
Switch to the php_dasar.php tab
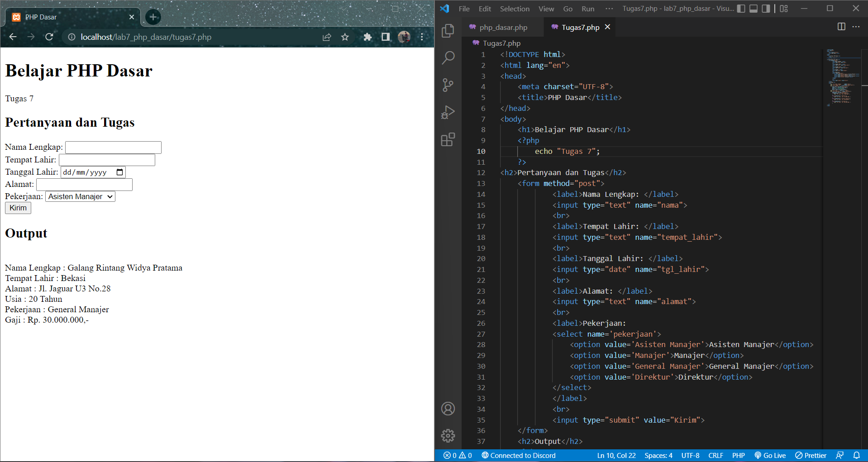coord(503,27)
